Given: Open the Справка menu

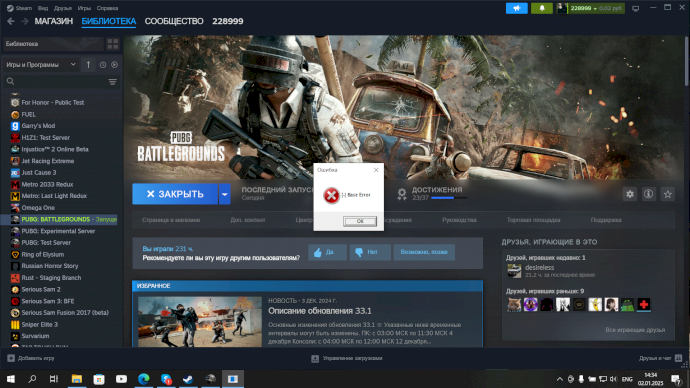Looking at the screenshot, I should click(x=107, y=8).
